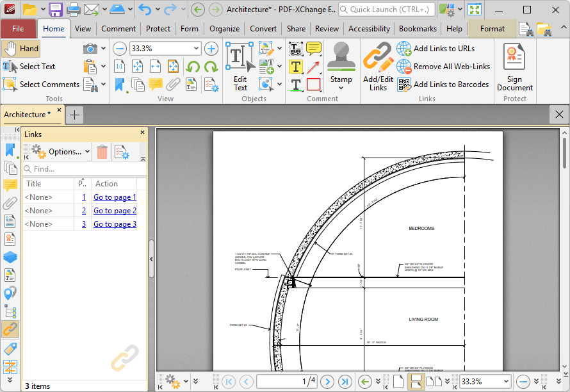This screenshot has height=392, width=570.
Task: Jump to the last page button
Action: tap(345, 382)
